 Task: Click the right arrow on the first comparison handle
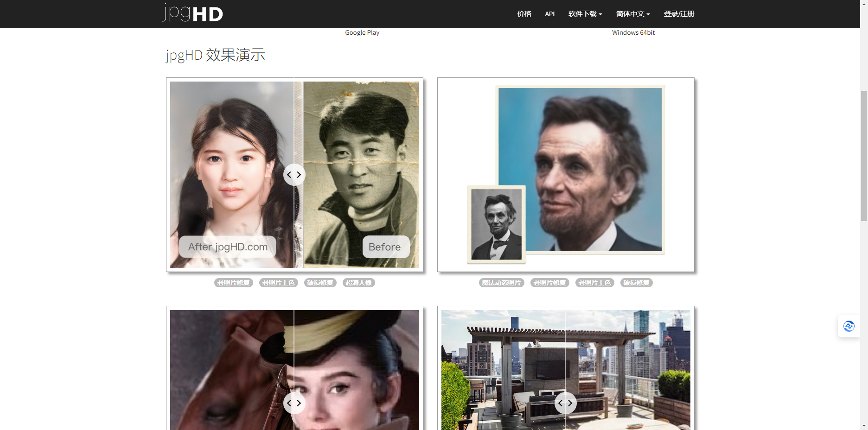299,175
